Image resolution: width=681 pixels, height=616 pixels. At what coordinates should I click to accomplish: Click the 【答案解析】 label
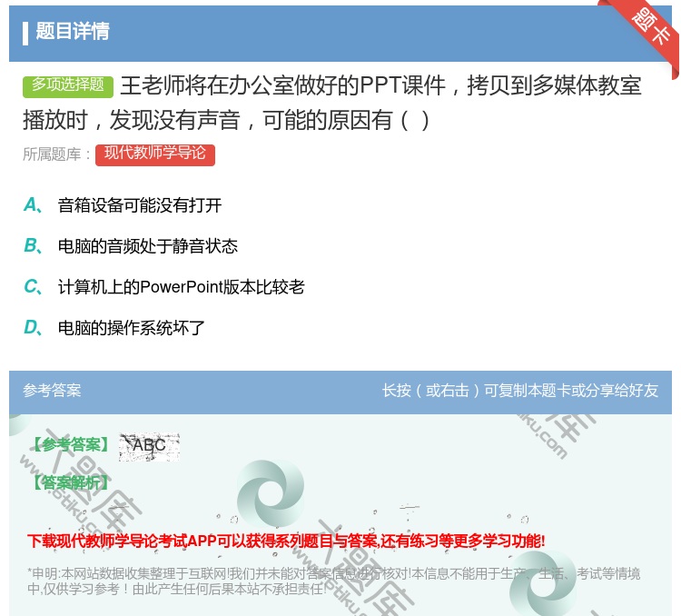[x=71, y=482]
